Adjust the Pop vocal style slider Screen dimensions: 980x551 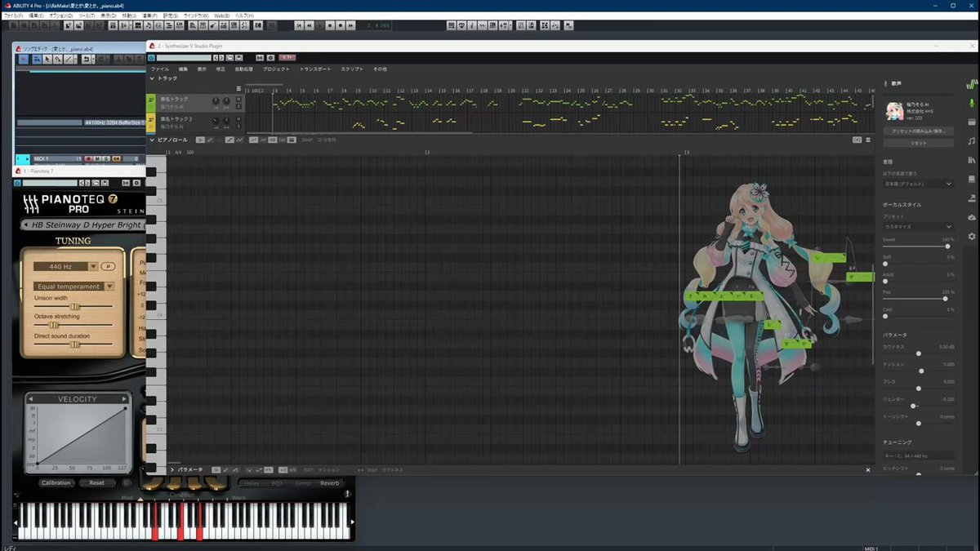[x=918, y=298]
